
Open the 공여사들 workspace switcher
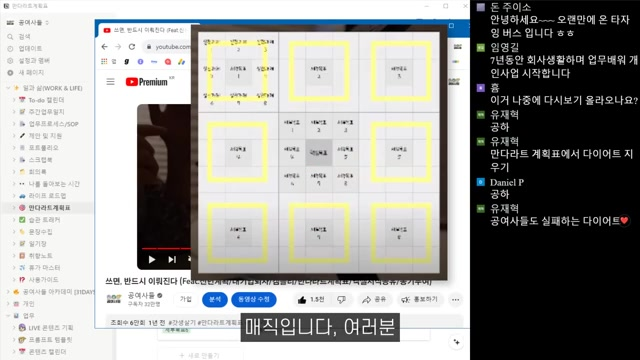(29, 22)
